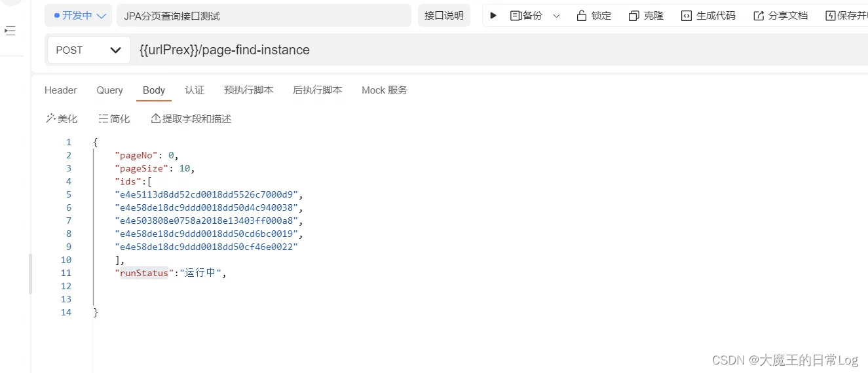Image resolution: width=868 pixels, height=373 pixels.
Task: Open 生成代码 code generator
Action: click(x=708, y=16)
